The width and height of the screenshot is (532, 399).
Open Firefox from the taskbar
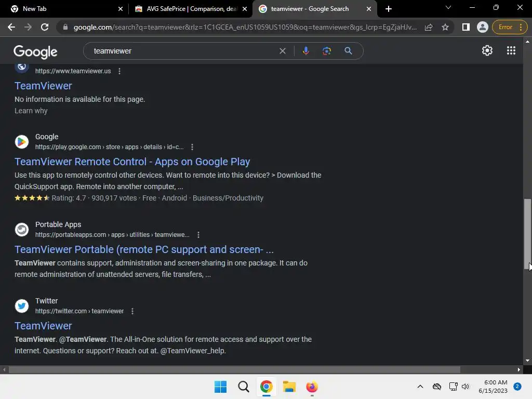coord(312,387)
